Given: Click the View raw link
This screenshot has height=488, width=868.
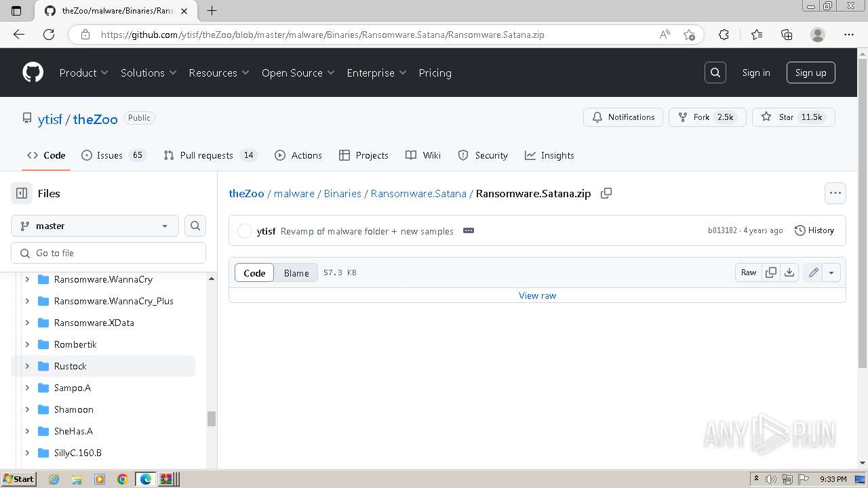Looking at the screenshot, I should (537, 296).
